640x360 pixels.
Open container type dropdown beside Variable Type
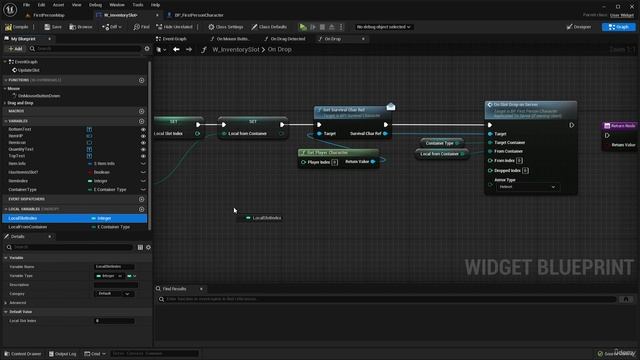coord(131,276)
